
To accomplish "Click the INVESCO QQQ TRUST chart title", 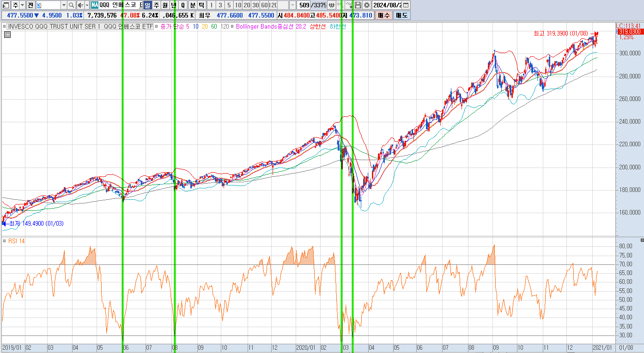I will [80, 27].
